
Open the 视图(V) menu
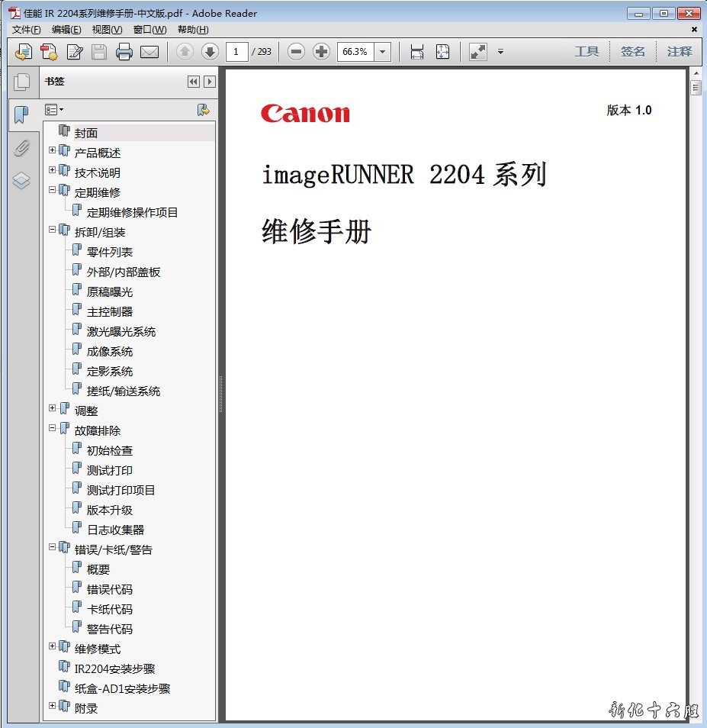[107, 30]
